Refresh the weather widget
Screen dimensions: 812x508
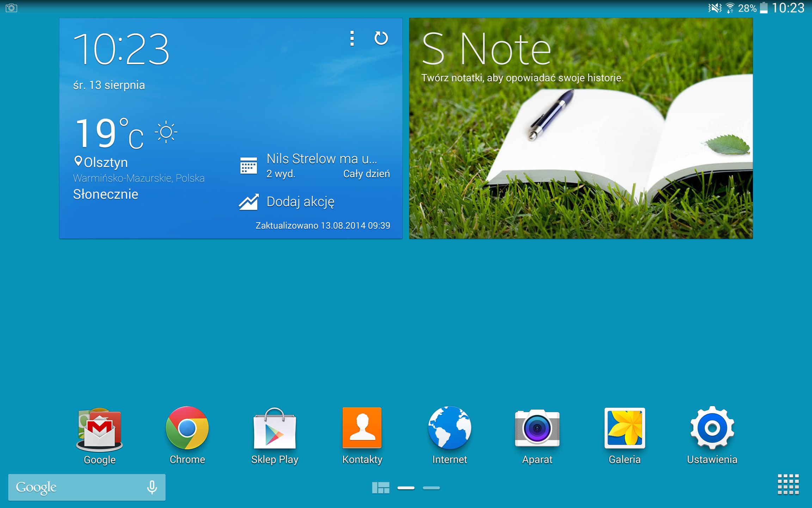[381, 38]
